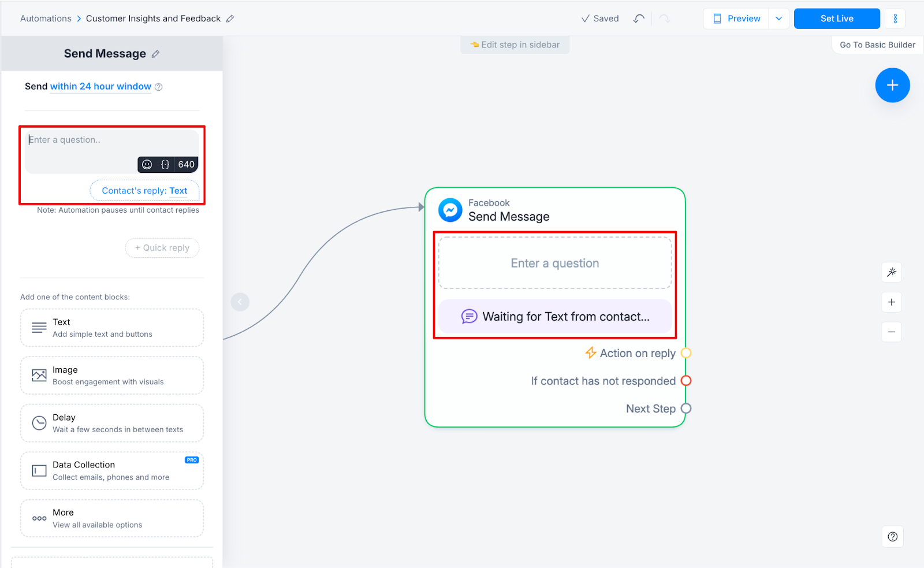This screenshot has height=568, width=924.
Task: Insert an emoji with the smiley icon
Action: click(x=147, y=165)
